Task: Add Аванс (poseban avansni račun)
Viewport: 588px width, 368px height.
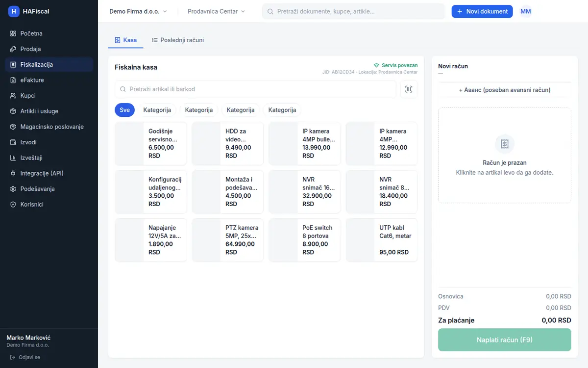Action: [505, 90]
